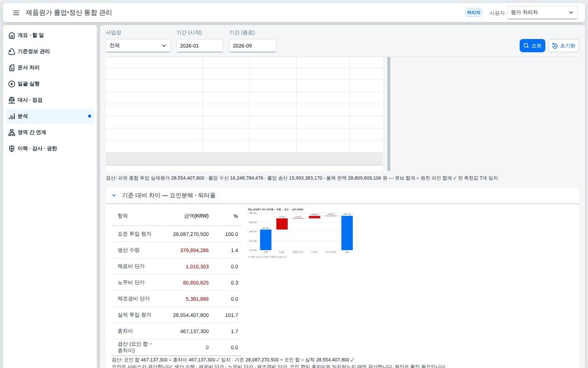Click the 총차이 amount 467,137,300
This screenshot has width=588, height=368.
point(194,331)
